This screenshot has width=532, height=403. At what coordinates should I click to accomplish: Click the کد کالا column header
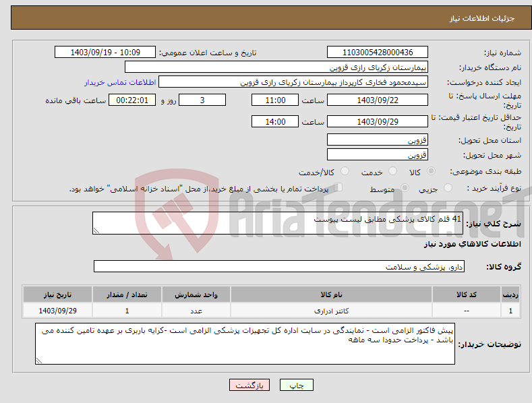pyautogui.click(x=467, y=294)
